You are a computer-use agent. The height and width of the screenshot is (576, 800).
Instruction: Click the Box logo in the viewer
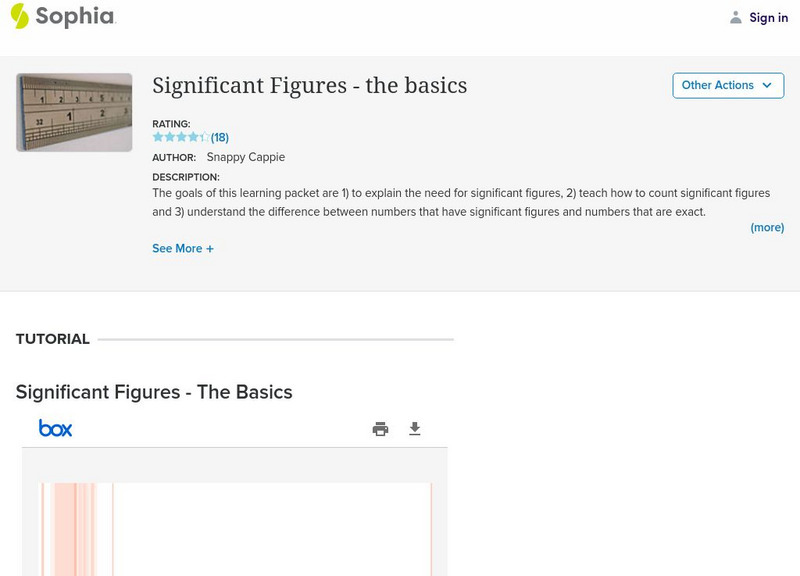pyautogui.click(x=56, y=428)
